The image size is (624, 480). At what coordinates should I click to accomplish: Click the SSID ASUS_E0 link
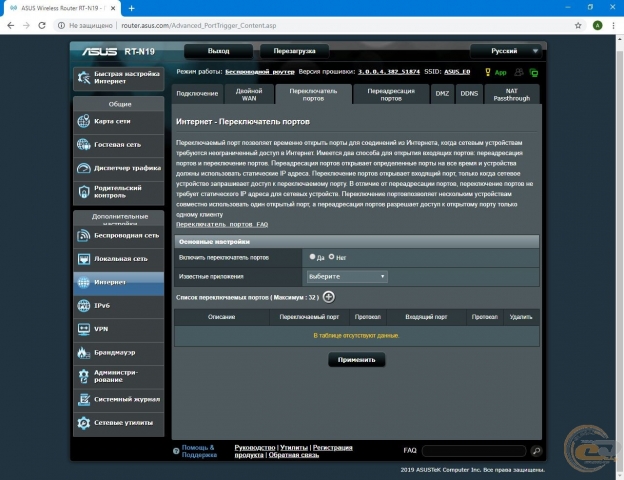coord(457,72)
